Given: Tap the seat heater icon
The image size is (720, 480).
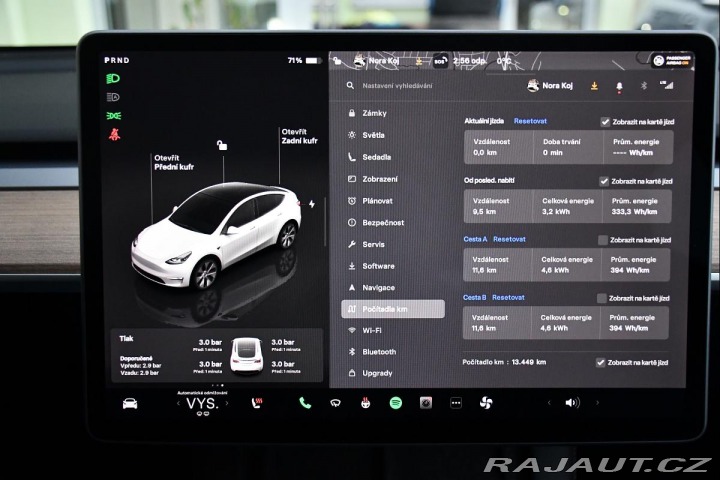Looking at the screenshot, I should pos(257,403).
